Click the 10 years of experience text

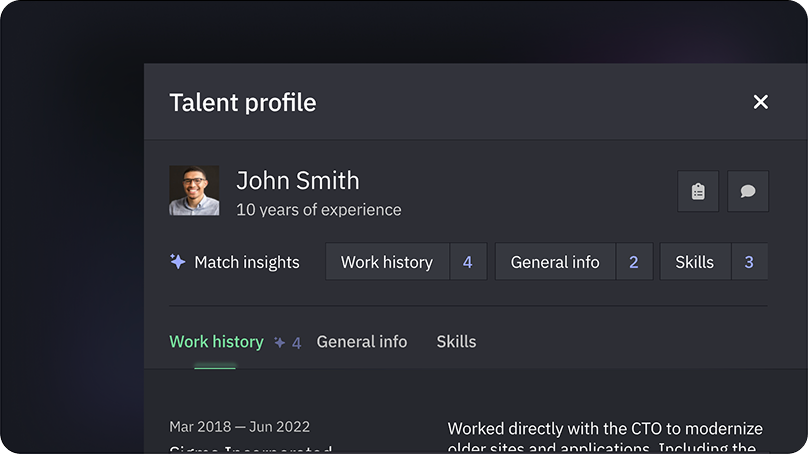click(319, 210)
